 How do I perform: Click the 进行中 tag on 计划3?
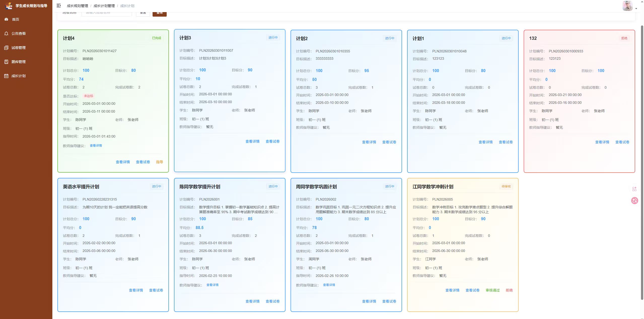tap(273, 38)
